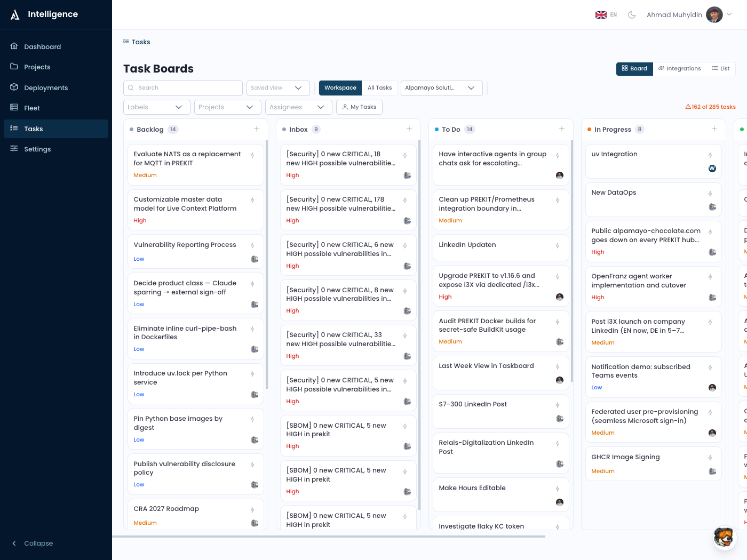The width and height of the screenshot is (747, 560).
Task: Click the Backlog column title
Action: (x=150, y=130)
